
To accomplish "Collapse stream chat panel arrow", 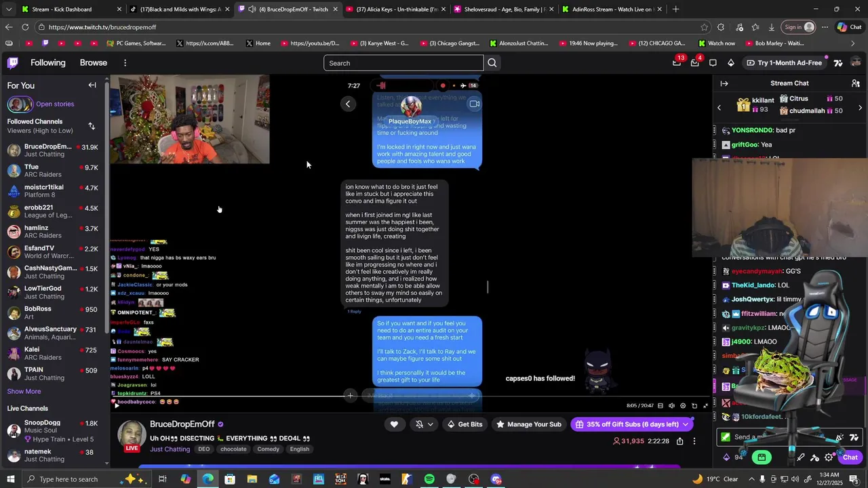I will point(724,83).
